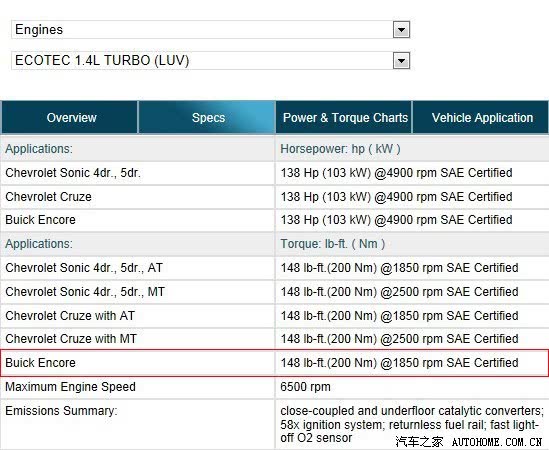Click Chevrolet Sonic 4dr., 5dr., MT row
Screen dimensions: 549x450
click(x=274, y=292)
